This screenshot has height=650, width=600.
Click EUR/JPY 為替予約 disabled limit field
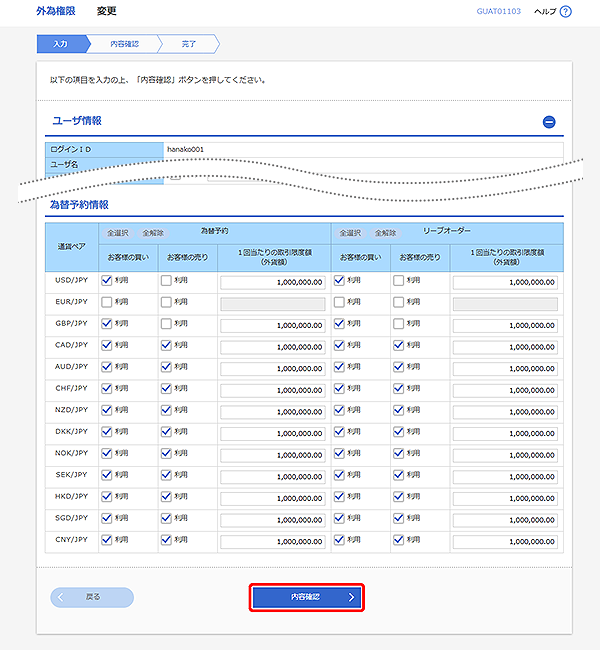tap(273, 304)
